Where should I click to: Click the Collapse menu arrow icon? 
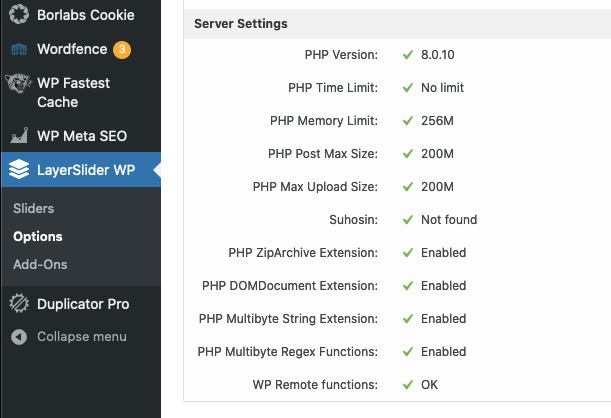coord(19,337)
